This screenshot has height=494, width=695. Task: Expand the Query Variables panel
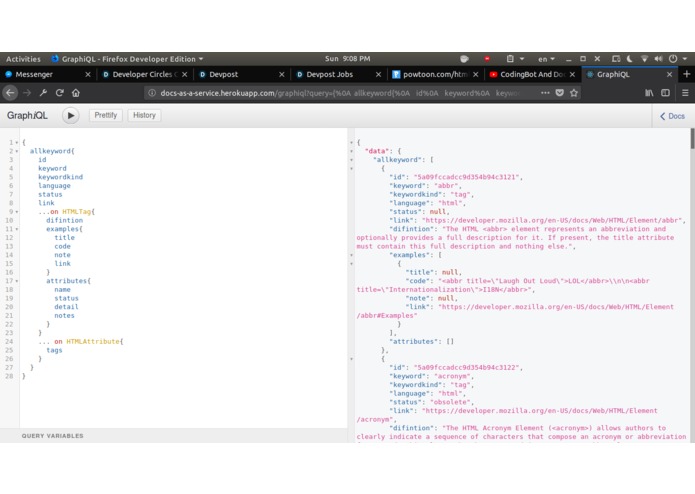[52, 436]
